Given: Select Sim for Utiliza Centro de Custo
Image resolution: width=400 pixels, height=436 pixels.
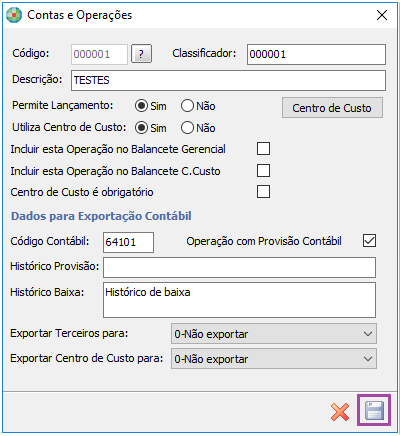Looking at the screenshot, I should pyautogui.click(x=141, y=128).
